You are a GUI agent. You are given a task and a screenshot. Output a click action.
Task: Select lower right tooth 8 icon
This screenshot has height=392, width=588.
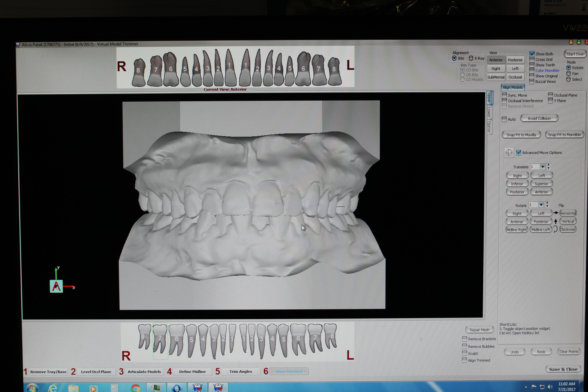pyautogui.click(x=145, y=337)
